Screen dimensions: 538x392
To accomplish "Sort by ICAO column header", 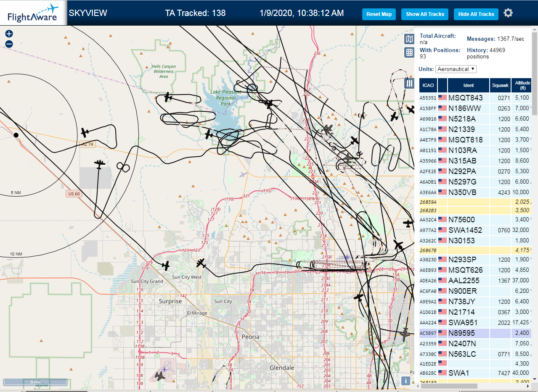I will [x=428, y=85].
